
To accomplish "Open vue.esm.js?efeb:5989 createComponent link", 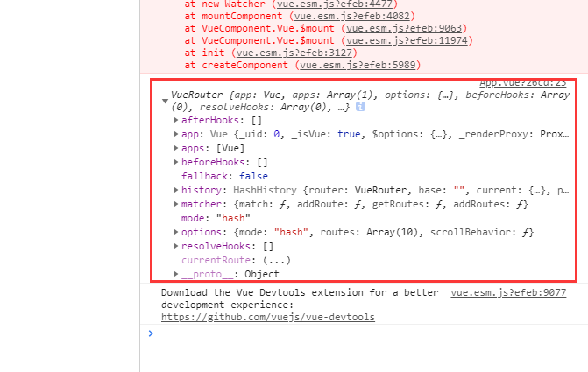I will [x=358, y=65].
